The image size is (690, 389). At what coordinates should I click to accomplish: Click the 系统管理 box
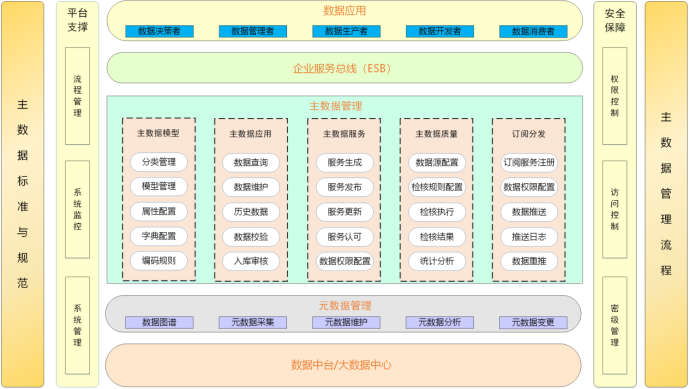click(77, 325)
